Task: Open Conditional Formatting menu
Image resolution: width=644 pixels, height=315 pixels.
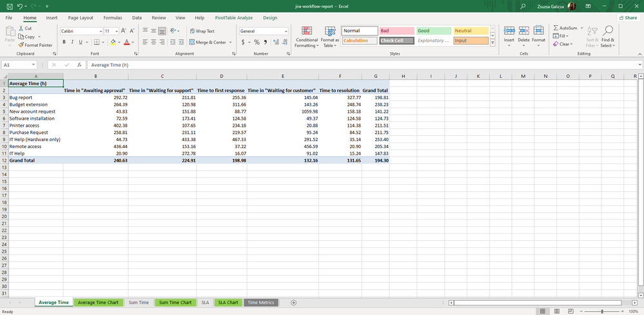Action: point(306,37)
